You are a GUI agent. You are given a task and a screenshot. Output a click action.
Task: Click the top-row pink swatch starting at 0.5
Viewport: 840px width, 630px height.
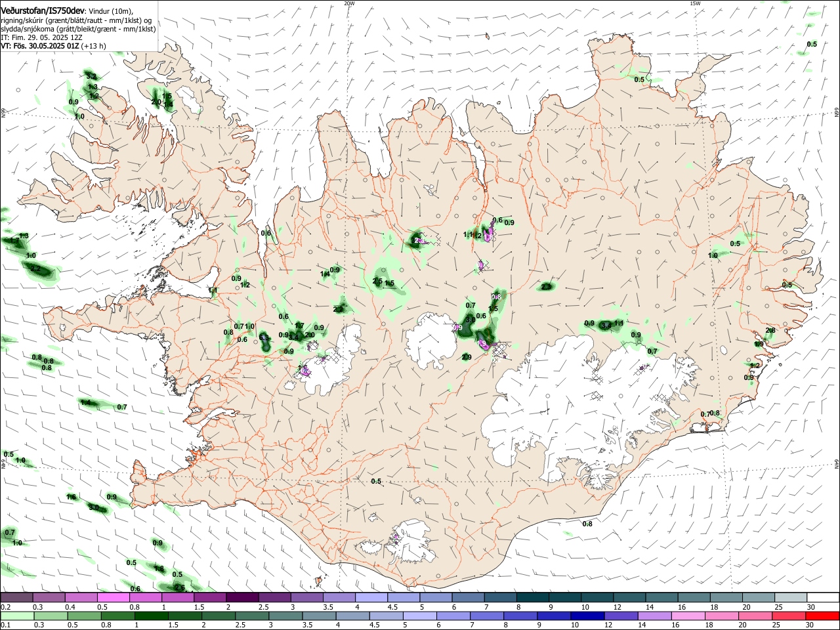(113, 598)
